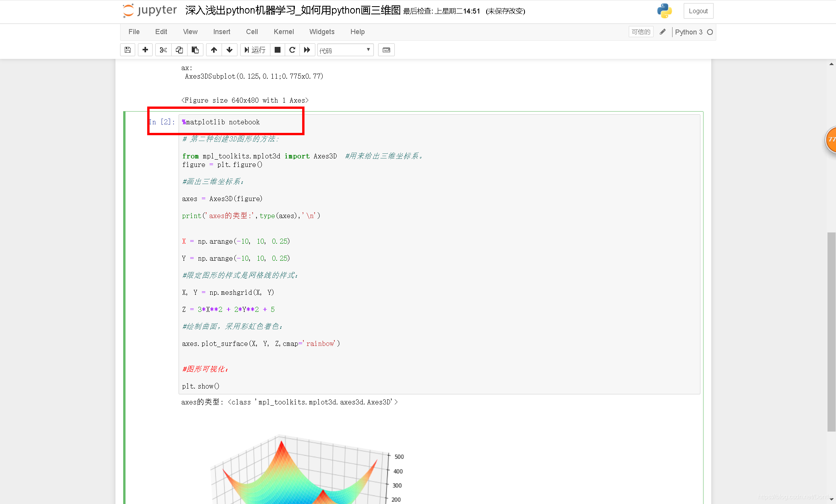Open the Kernel menu
This screenshot has height=504, width=836.
(284, 32)
